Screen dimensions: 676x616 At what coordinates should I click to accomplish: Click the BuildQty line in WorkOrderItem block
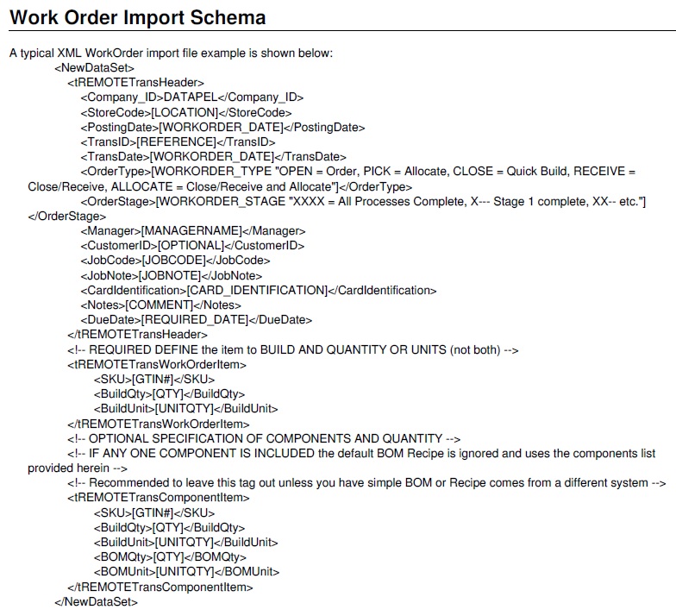click(169, 393)
